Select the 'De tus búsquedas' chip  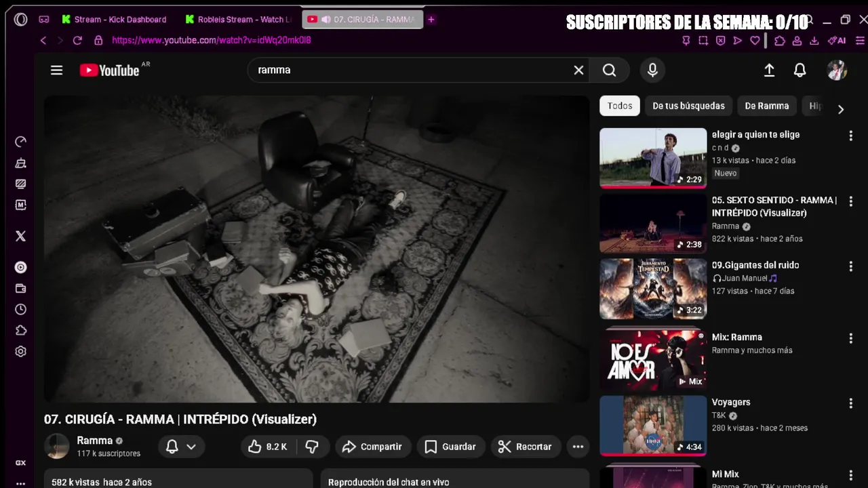click(688, 106)
